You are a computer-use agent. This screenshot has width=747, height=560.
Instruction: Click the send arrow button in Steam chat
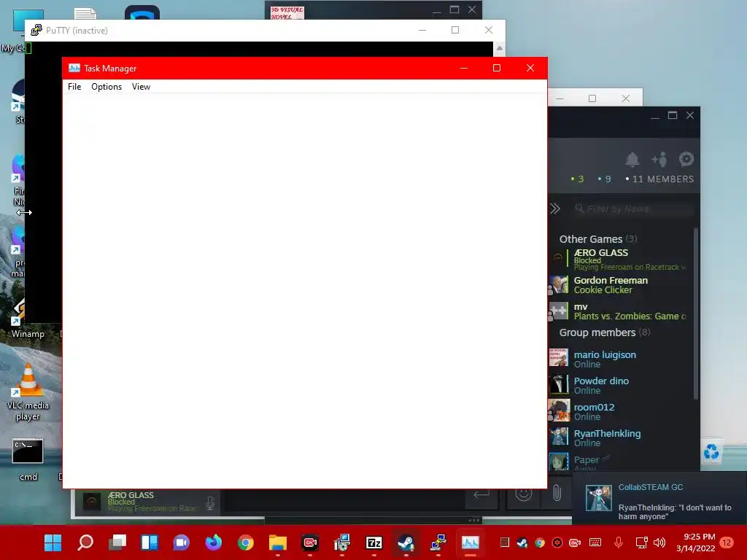click(481, 495)
